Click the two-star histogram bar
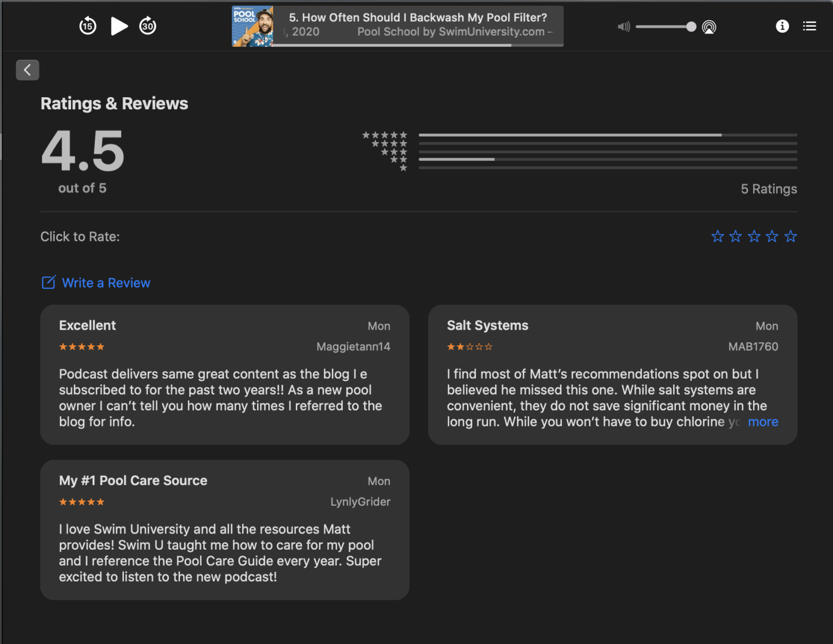Viewport: 833px width, 644px height. click(608, 159)
